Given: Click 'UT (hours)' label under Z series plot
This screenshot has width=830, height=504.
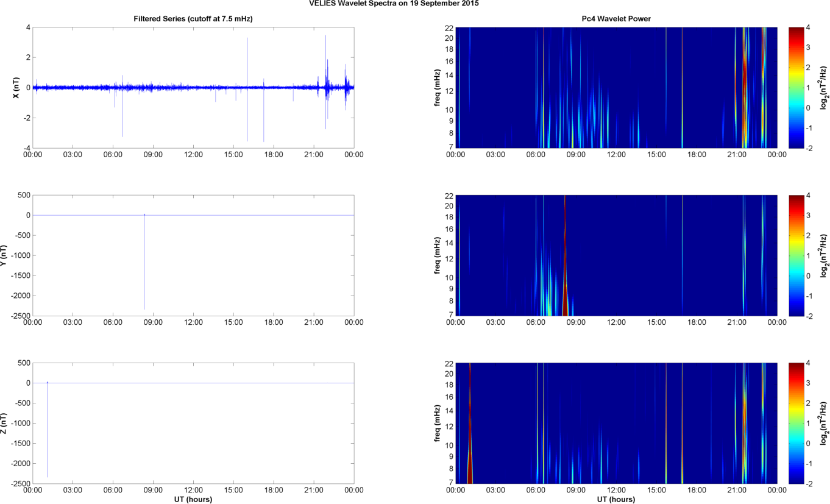Looking at the screenshot, I should pos(193,499).
